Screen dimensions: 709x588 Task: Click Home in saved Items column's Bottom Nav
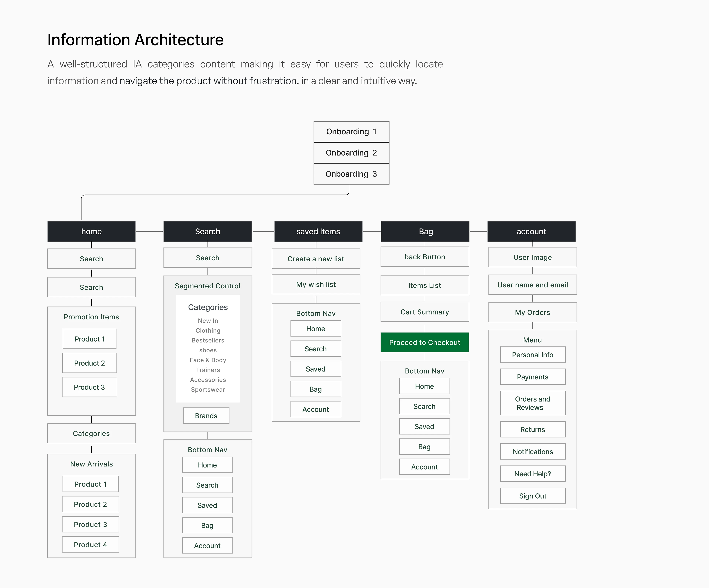tap(316, 329)
